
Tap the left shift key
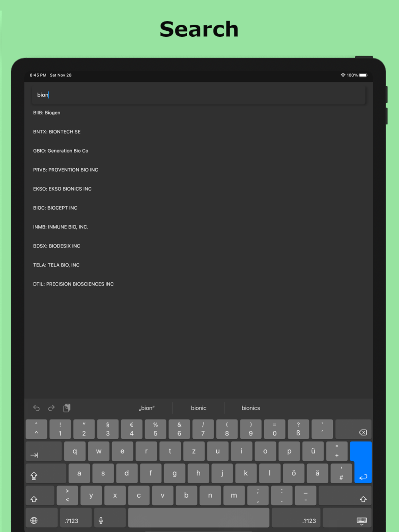click(x=40, y=495)
